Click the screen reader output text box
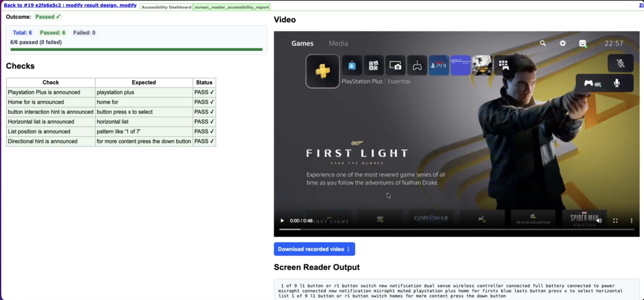This screenshot has width=644, height=300. coord(456,290)
